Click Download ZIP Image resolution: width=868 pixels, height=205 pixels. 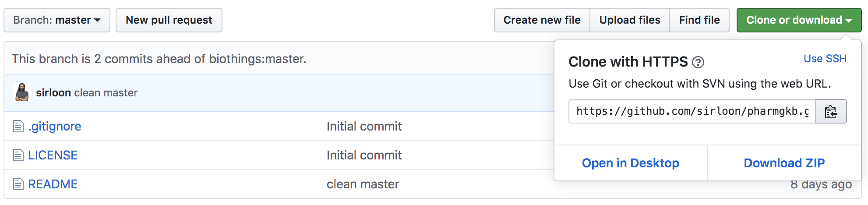pyautogui.click(x=784, y=163)
